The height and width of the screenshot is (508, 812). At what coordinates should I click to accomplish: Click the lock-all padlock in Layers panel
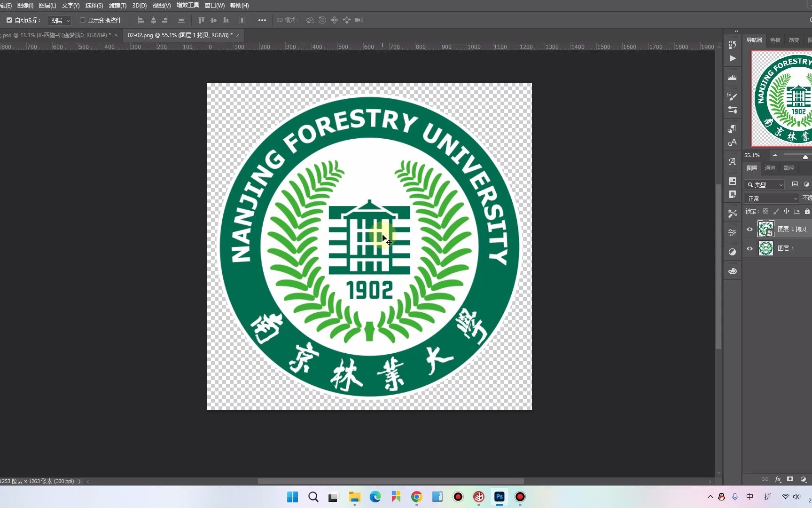point(808,211)
